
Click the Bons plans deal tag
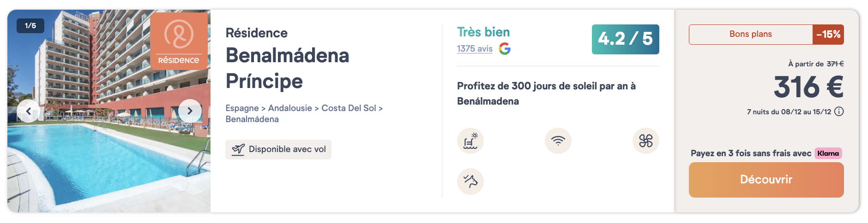pyautogui.click(x=750, y=35)
